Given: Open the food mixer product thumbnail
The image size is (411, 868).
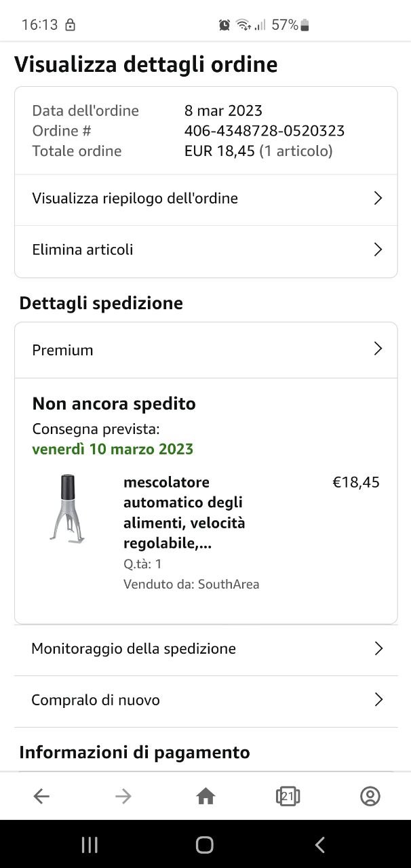Looking at the screenshot, I should point(68,509).
